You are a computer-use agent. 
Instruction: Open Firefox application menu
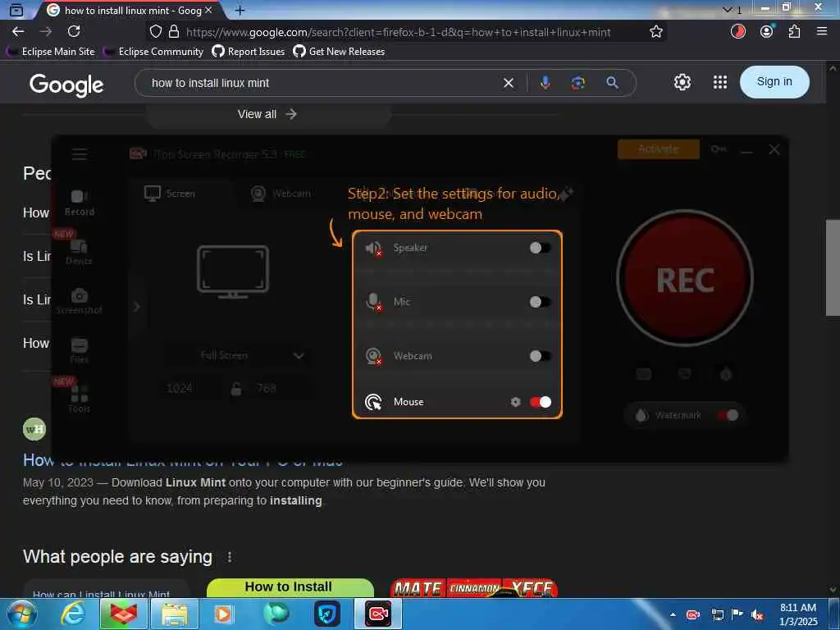coord(822,32)
